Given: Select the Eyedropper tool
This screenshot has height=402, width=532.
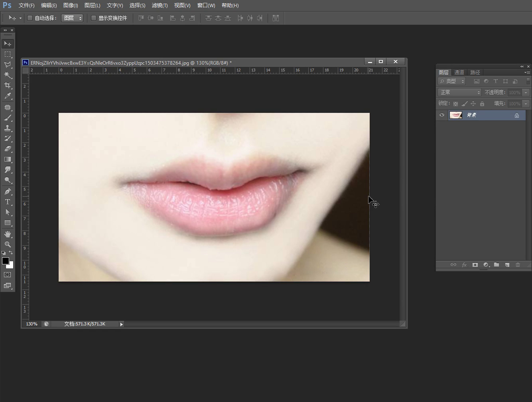Looking at the screenshot, I should 8,96.
